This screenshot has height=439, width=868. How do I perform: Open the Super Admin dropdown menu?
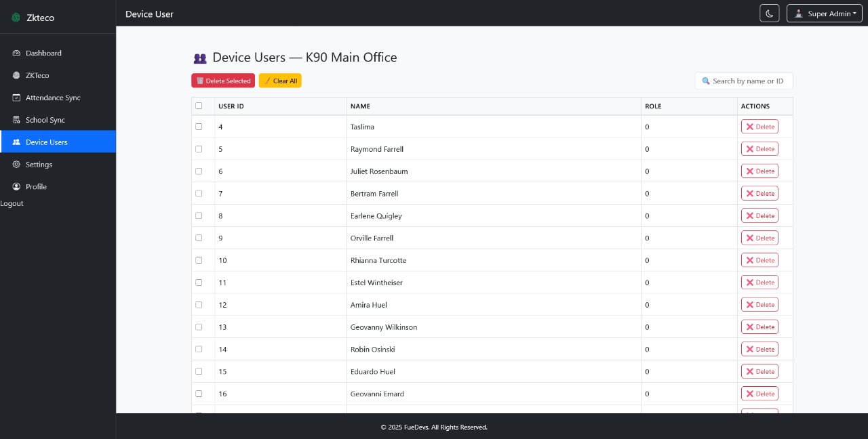coord(824,13)
